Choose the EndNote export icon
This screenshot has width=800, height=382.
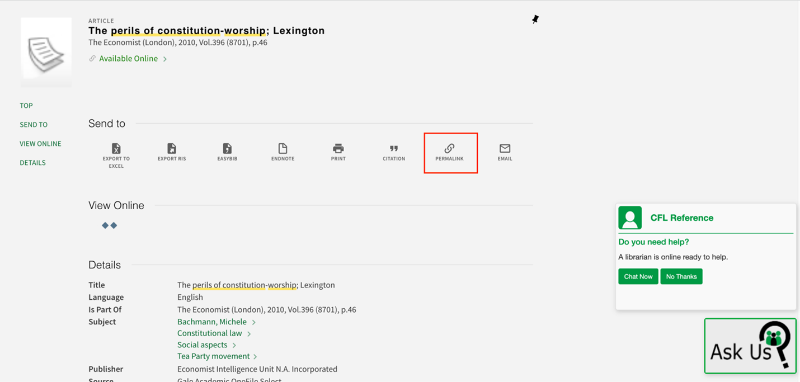pos(283,148)
